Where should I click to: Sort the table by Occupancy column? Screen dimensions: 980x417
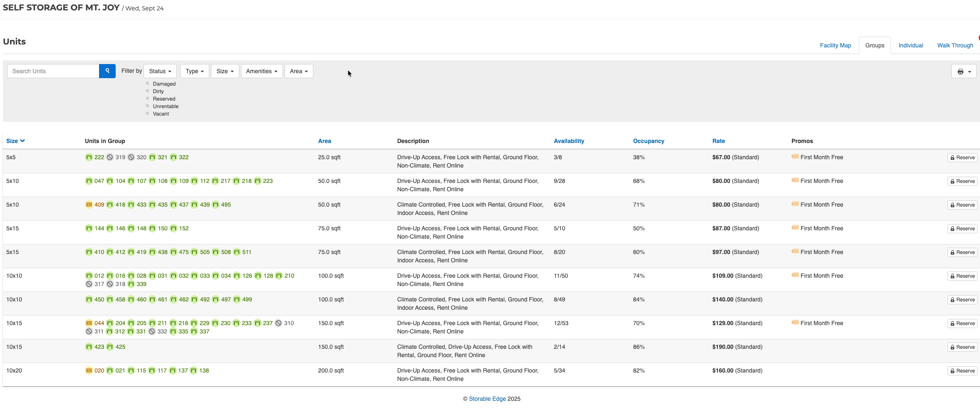648,141
